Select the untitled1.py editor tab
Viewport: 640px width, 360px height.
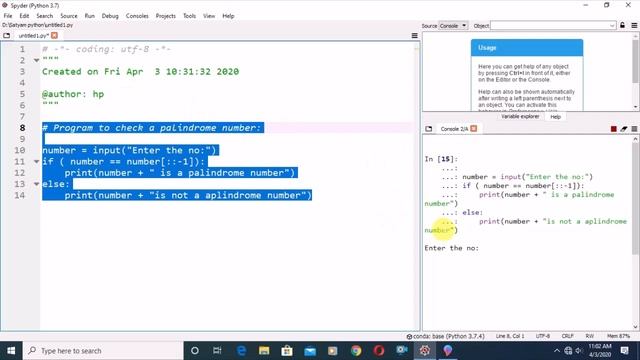point(33,36)
